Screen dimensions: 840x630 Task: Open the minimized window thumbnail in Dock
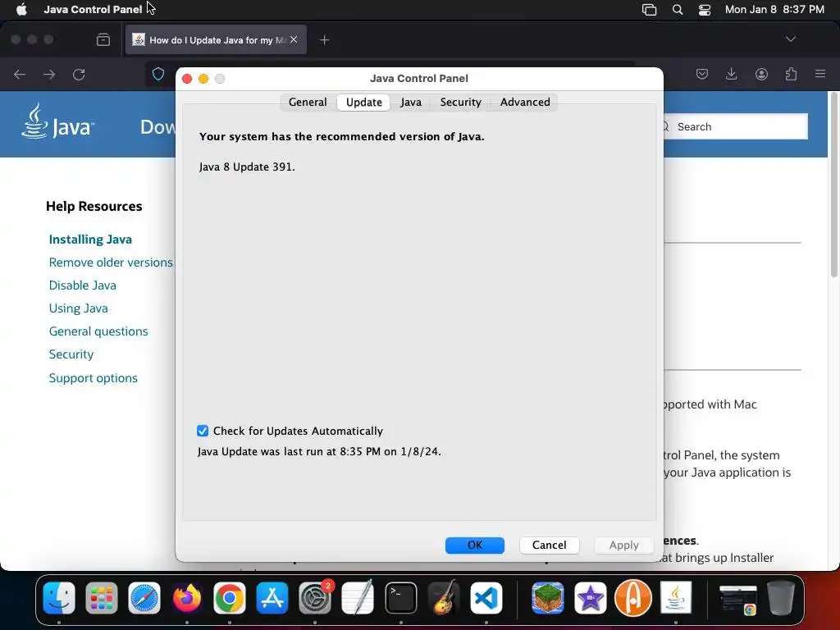pos(738,599)
